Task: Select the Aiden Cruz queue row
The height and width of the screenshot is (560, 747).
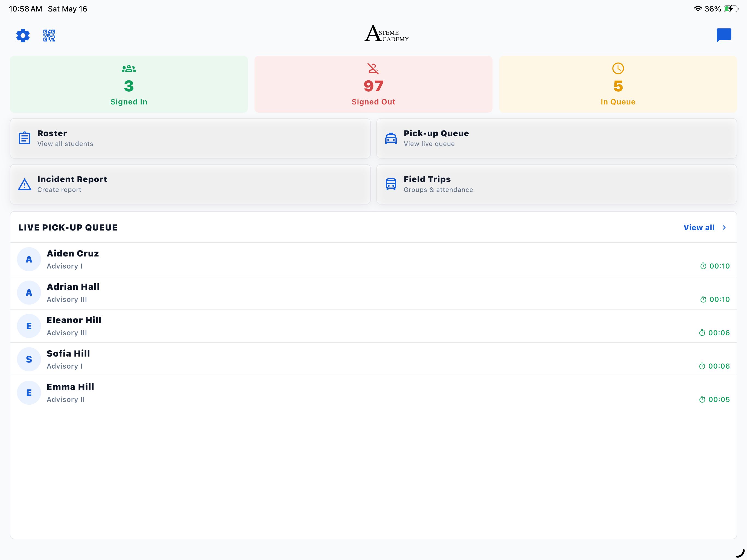Action: pos(373,259)
